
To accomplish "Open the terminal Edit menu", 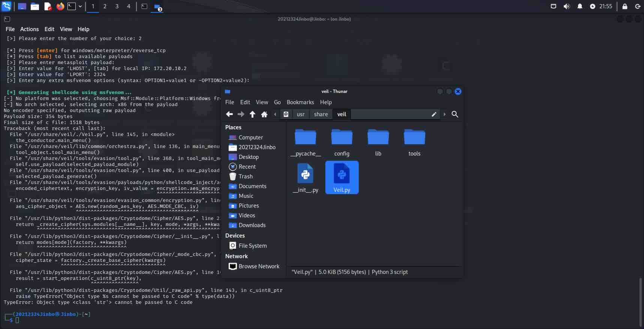I will [x=49, y=29].
